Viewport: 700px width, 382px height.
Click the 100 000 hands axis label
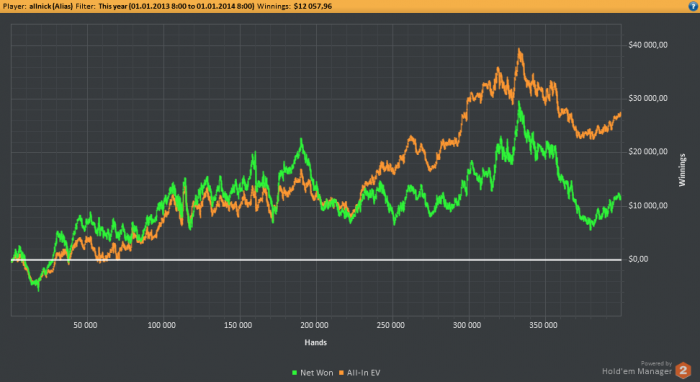(x=162, y=325)
